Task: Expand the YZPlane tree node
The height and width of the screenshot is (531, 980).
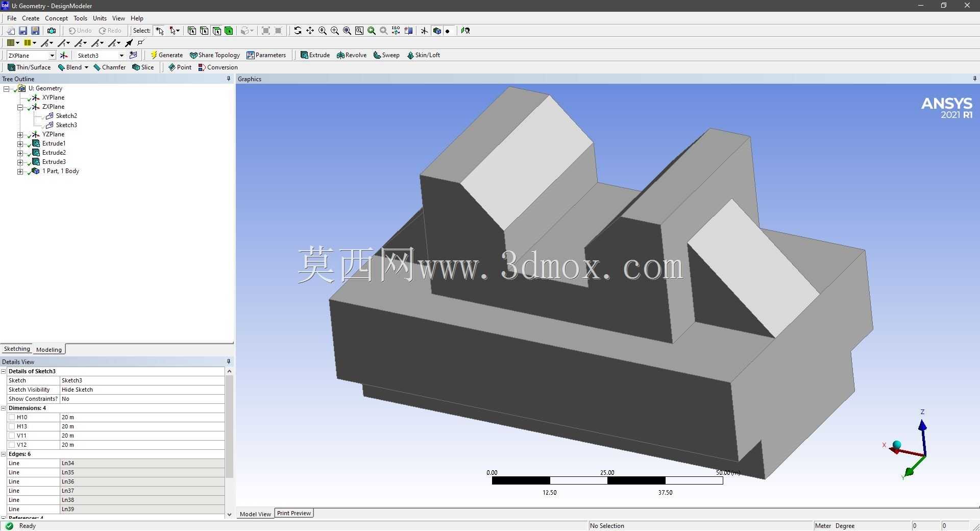Action: (20, 135)
